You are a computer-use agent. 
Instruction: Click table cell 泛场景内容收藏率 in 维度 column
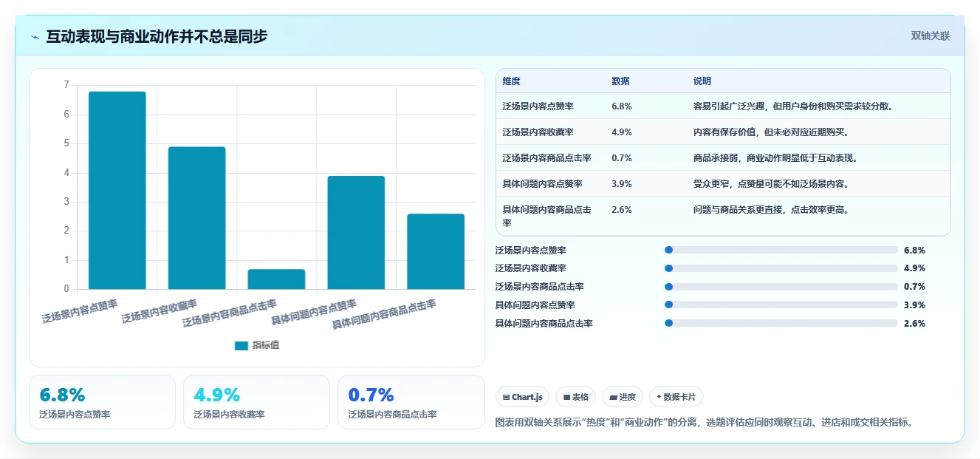pyautogui.click(x=538, y=132)
